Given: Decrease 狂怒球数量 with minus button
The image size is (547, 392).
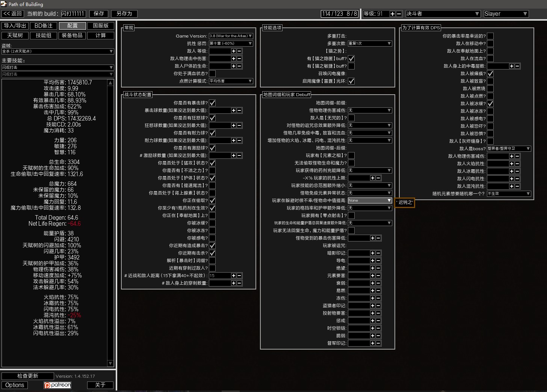Looking at the screenshot, I should click(x=239, y=125).
